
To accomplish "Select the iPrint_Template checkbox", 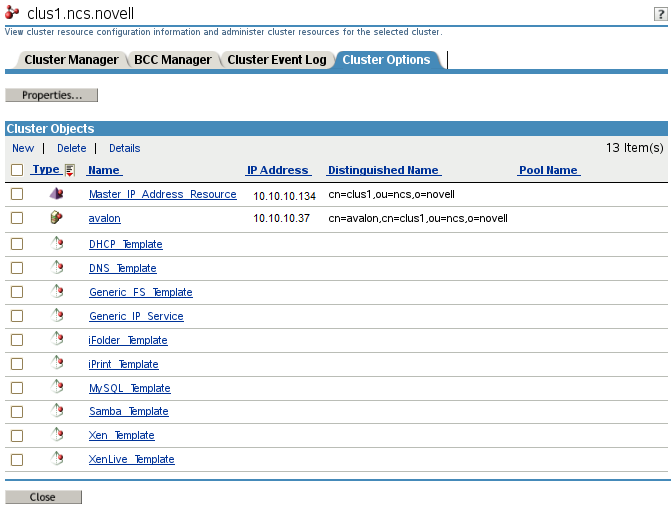I will tap(17, 364).
